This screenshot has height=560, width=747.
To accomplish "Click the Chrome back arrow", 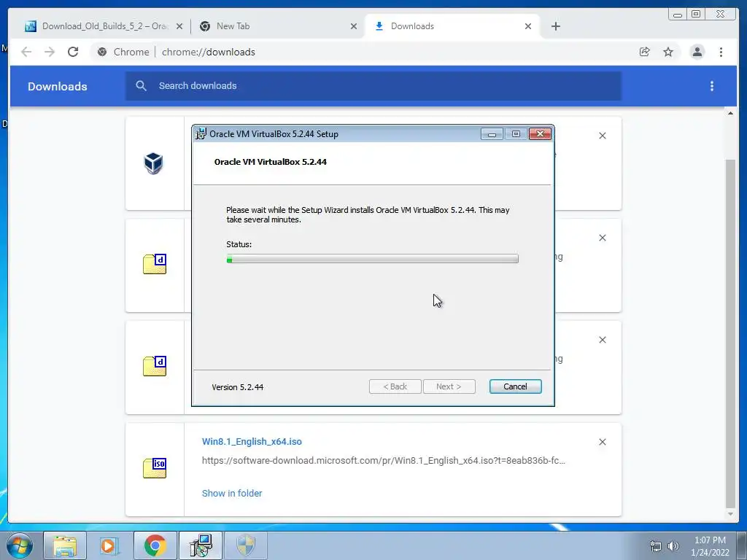I will (26, 52).
